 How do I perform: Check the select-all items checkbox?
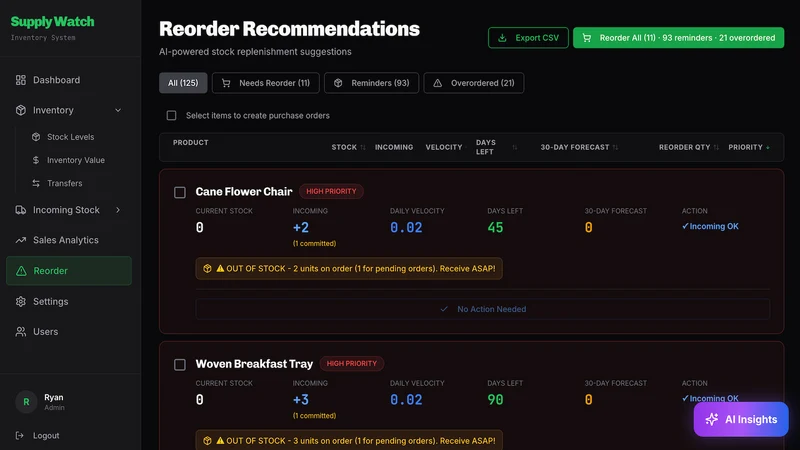click(x=171, y=115)
